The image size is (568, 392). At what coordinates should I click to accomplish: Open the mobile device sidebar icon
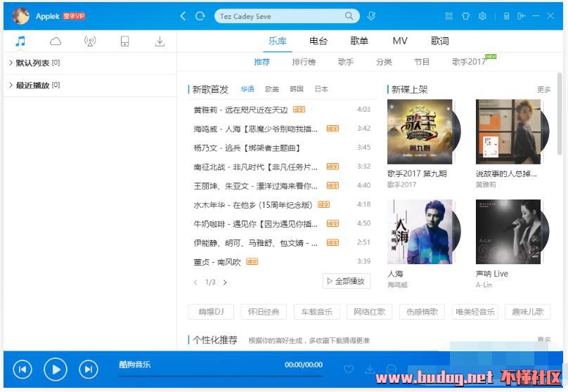(124, 41)
